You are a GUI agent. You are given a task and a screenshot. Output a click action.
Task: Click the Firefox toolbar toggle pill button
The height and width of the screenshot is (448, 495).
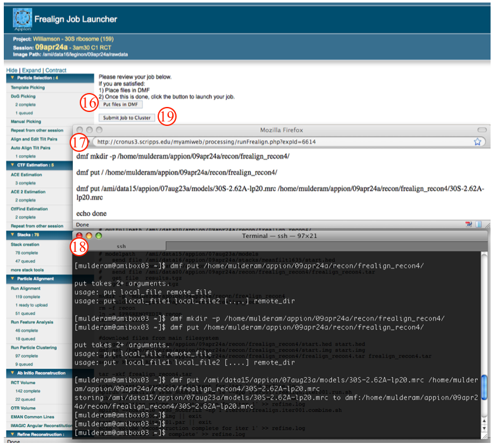tap(482, 129)
